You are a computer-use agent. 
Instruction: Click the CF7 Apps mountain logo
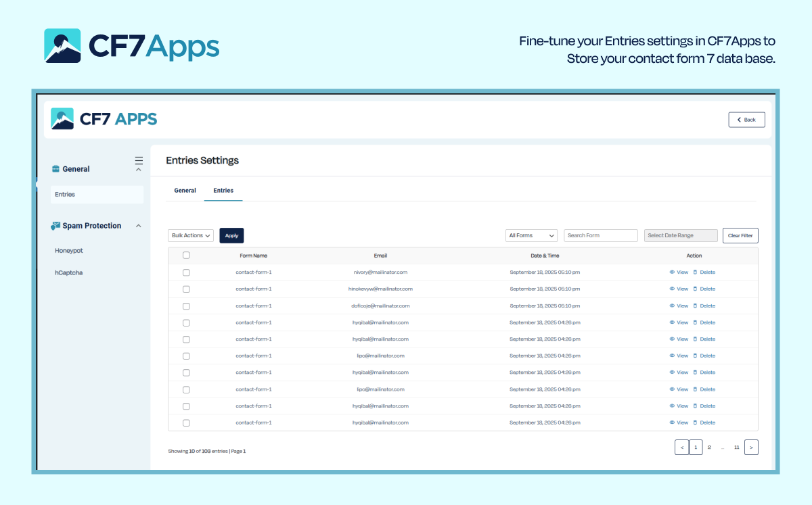(62, 119)
